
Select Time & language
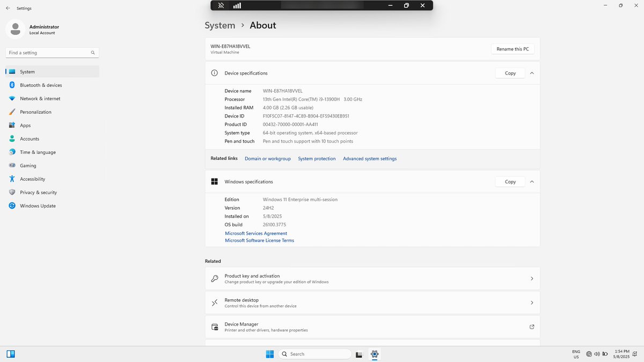(52, 152)
